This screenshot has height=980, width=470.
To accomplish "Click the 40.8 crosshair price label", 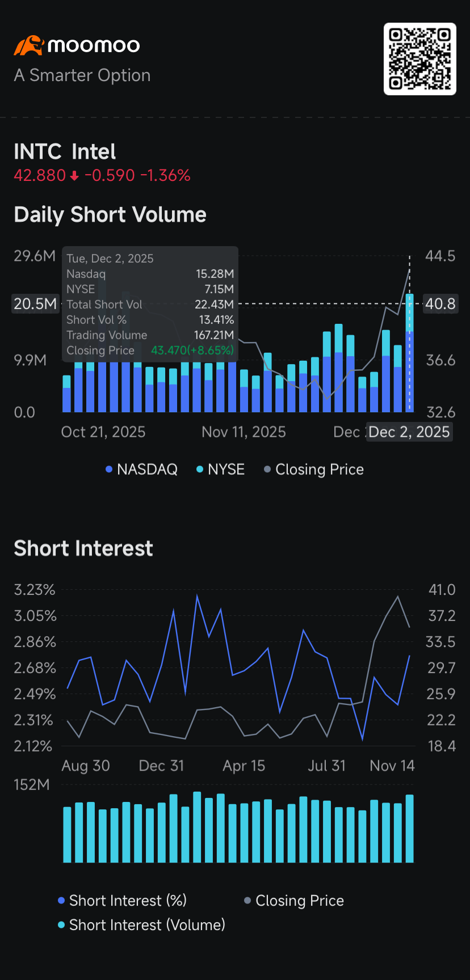I will 440,304.
